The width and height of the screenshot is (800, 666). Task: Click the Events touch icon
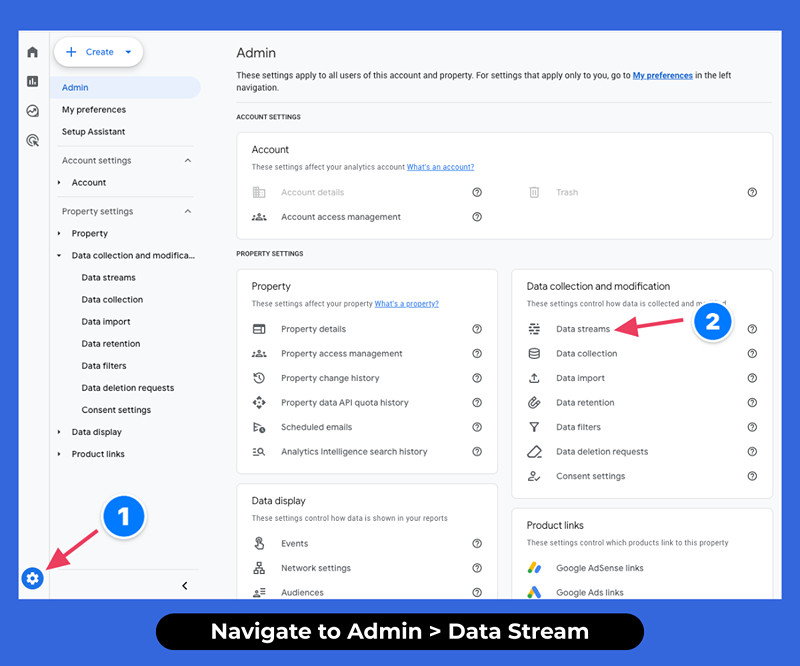(259, 544)
